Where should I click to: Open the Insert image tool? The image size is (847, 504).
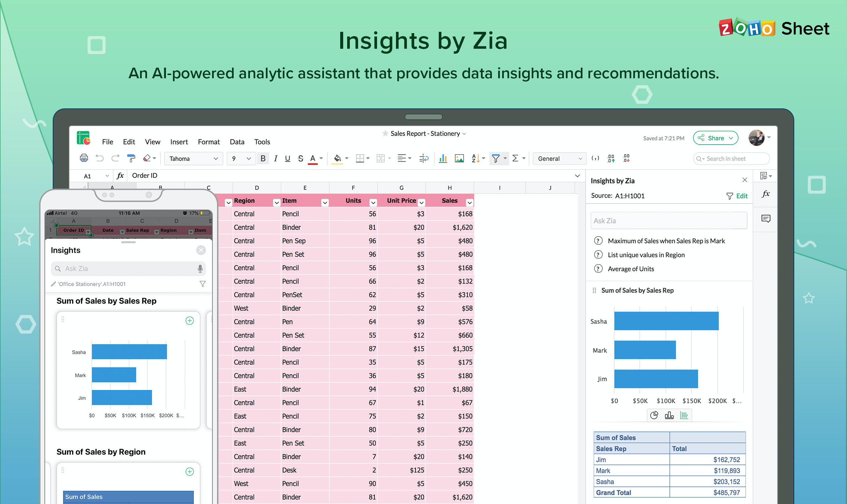tap(459, 158)
